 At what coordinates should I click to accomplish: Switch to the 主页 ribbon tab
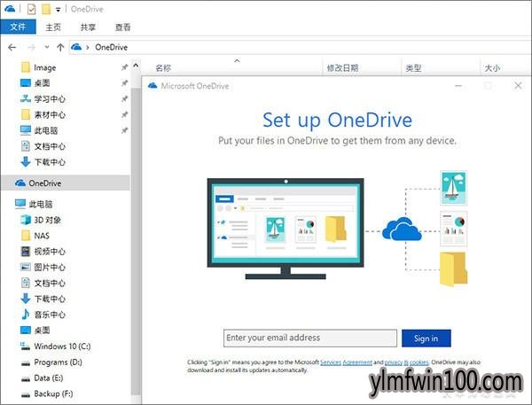(53, 27)
